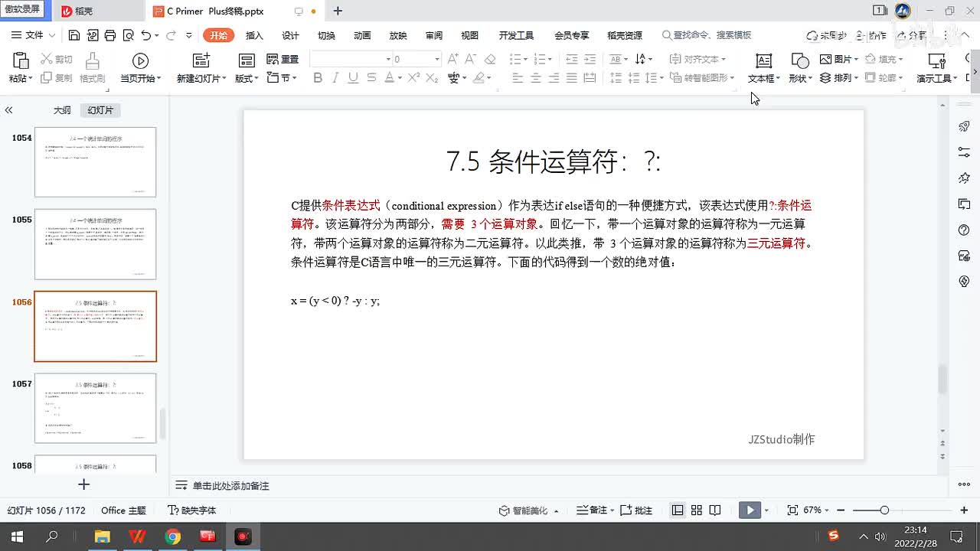Switch to the 动画 Animation tab

tap(362, 35)
